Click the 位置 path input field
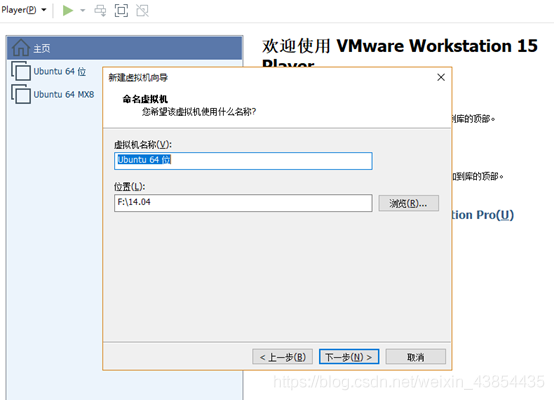Screen dimensions: 554x400 click(x=243, y=203)
